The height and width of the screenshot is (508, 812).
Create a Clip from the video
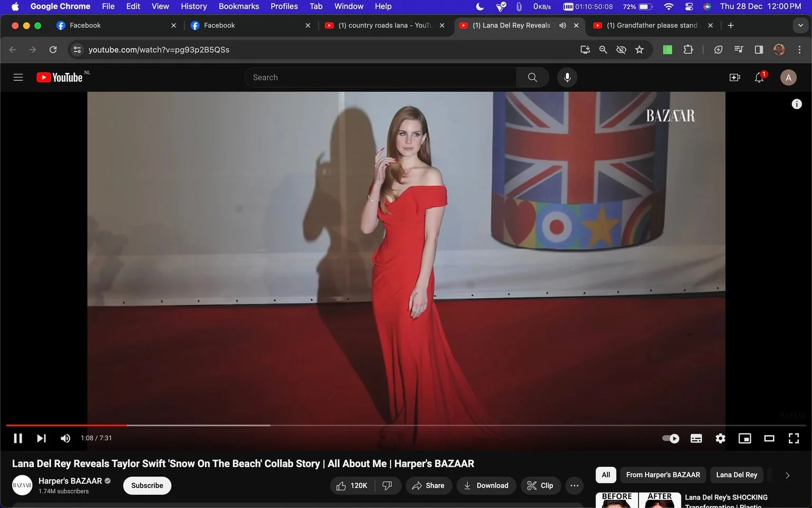pos(540,486)
